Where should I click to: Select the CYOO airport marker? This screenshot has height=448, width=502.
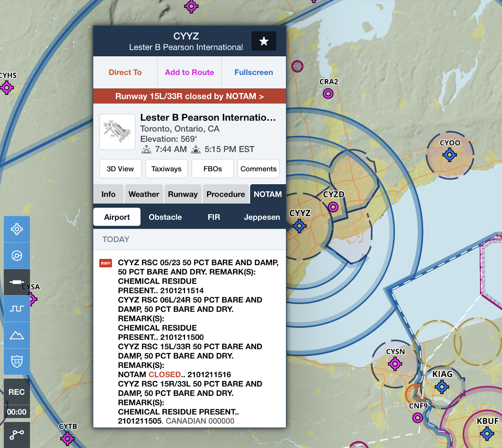coord(450,155)
